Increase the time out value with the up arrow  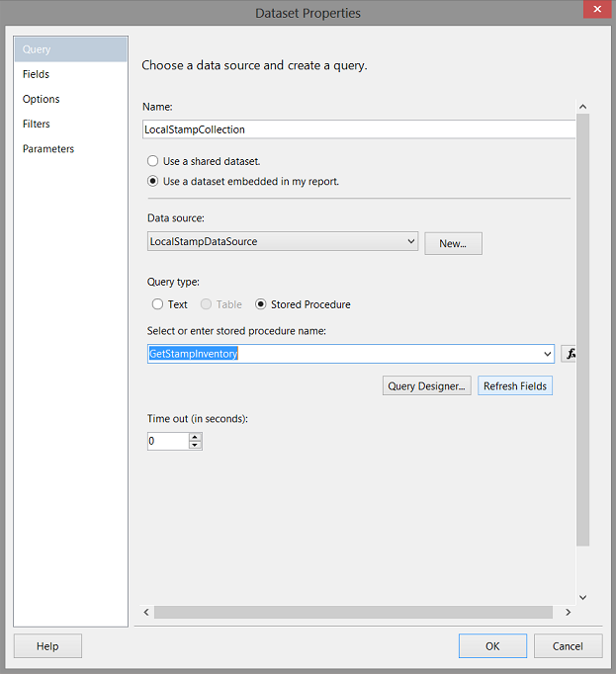(195, 437)
